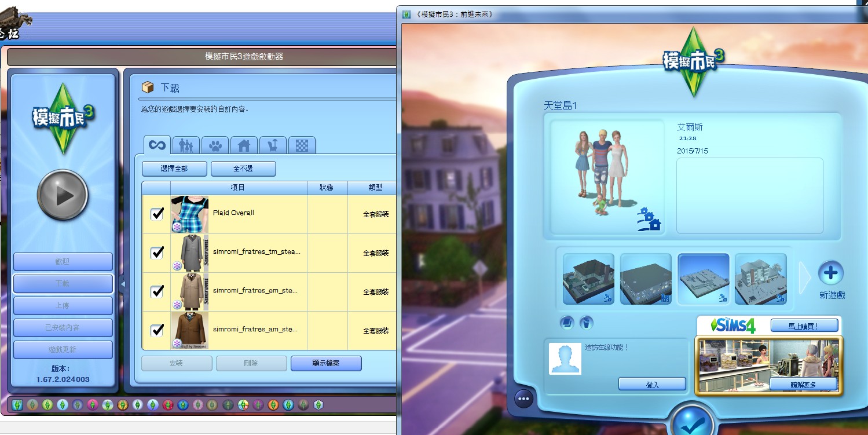Viewport: 868px width, 435px height.
Task: Click the Sims 4 bakery advertisement image
Action: 769,365
